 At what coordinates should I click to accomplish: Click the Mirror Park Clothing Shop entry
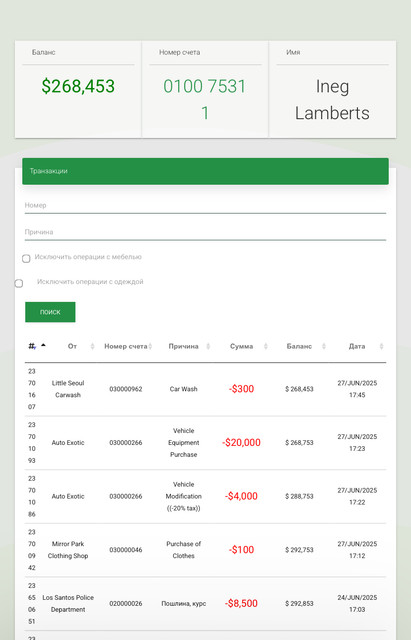[68, 550]
